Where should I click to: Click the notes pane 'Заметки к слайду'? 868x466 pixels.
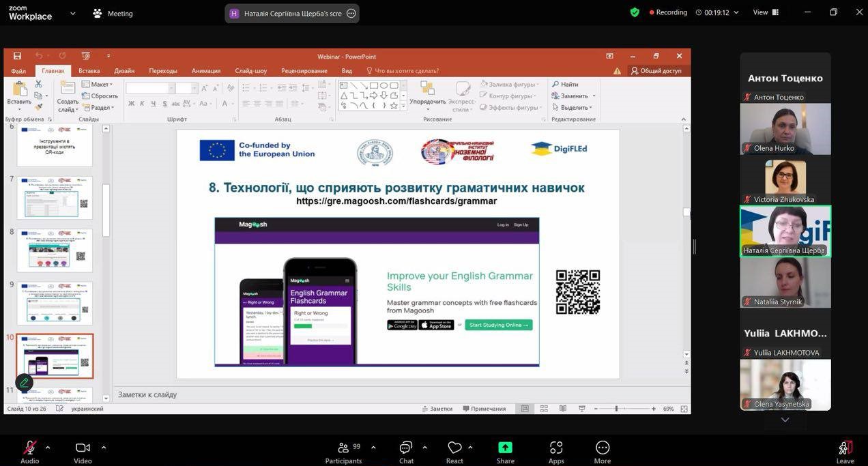point(147,394)
